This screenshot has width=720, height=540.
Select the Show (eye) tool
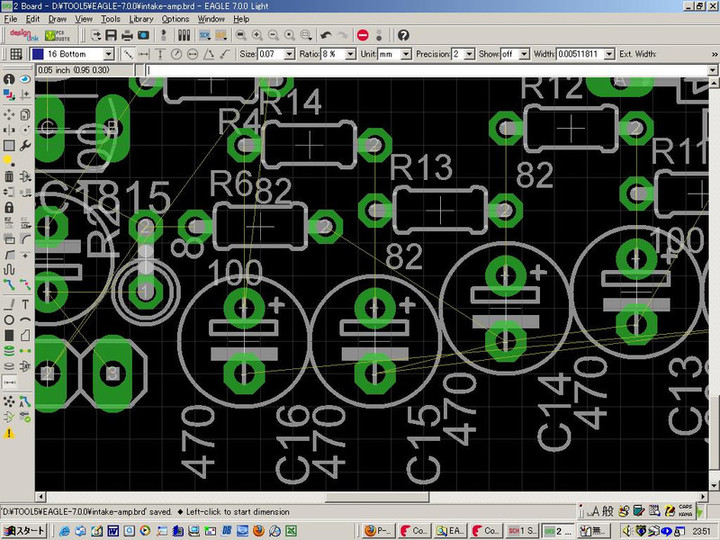pyautogui.click(x=24, y=79)
